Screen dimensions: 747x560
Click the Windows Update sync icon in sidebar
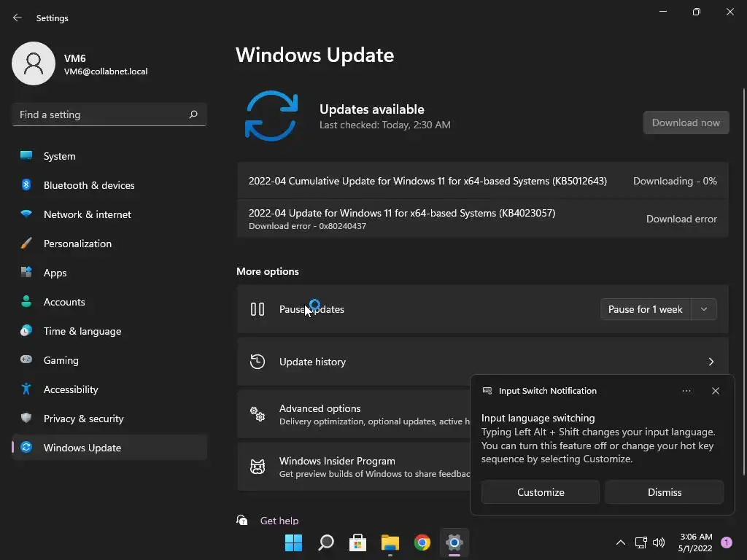coord(26,447)
